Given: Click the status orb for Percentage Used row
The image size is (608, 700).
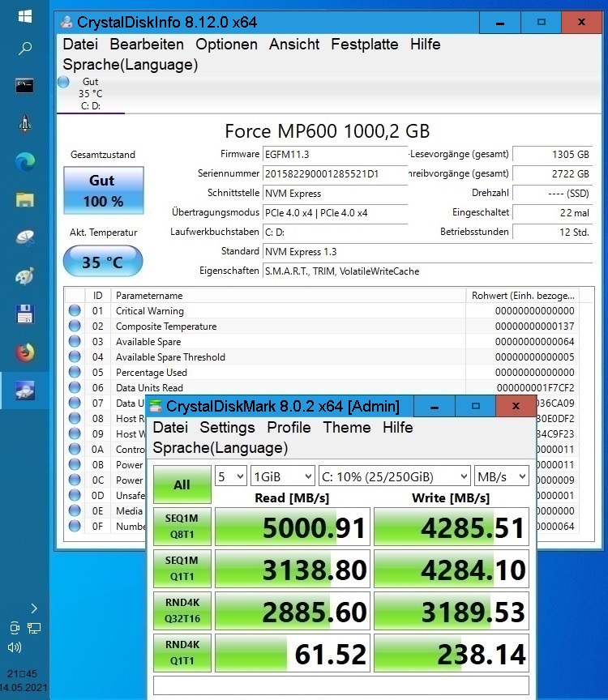Looking at the screenshot, I should [75, 372].
